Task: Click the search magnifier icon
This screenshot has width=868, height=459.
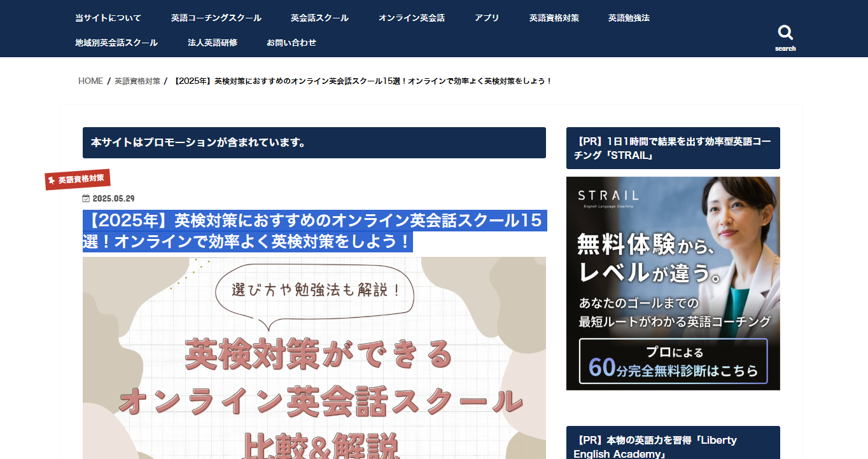Action: [x=785, y=33]
